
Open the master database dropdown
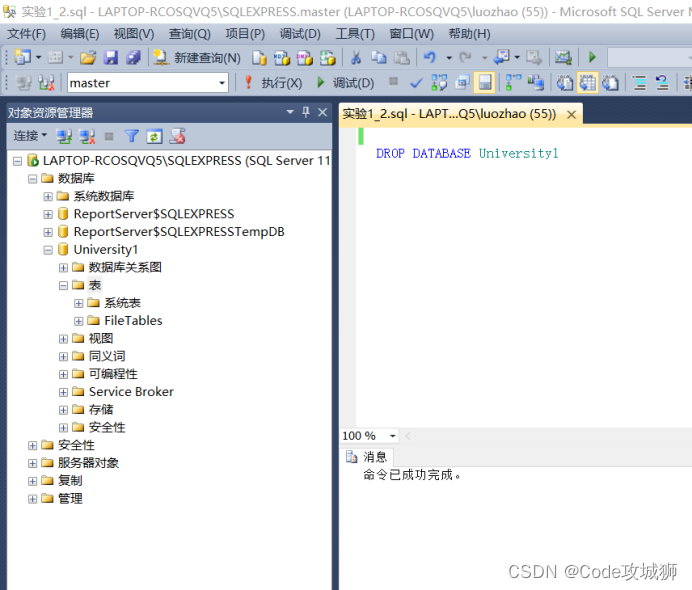(222, 83)
